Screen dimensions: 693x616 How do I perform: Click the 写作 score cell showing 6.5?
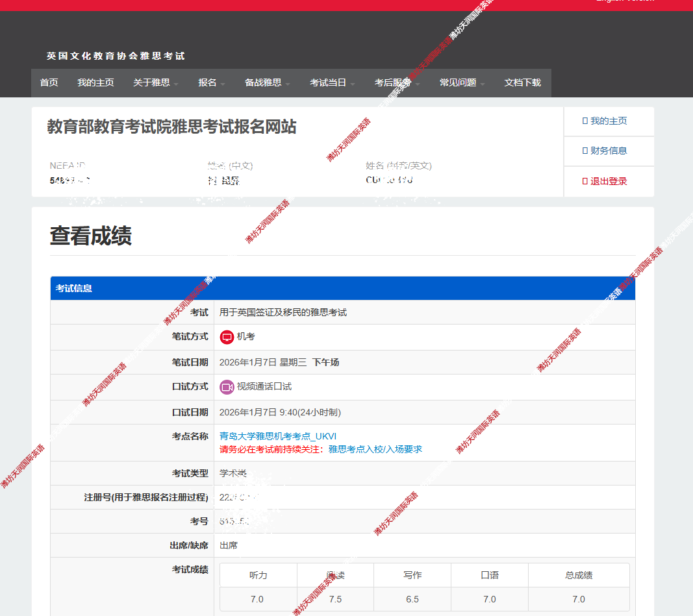pos(412,599)
